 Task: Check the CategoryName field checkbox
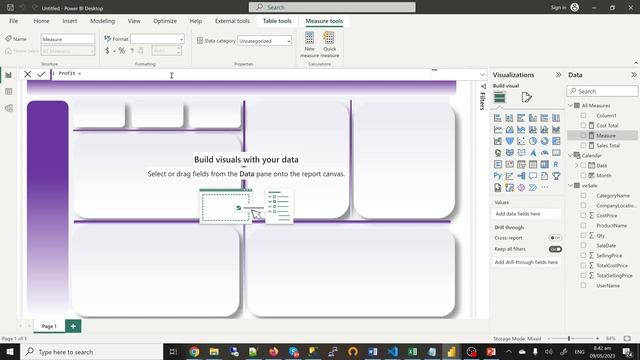point(583,196)
